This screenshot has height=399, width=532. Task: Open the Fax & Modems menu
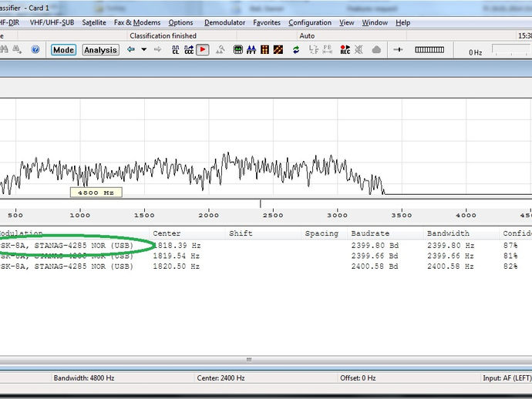point(137,22)
